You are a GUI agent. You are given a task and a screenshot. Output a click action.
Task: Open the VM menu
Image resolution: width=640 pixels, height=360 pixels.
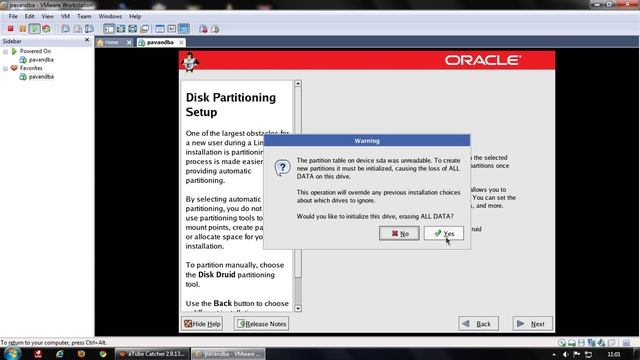tap(65, 16)
